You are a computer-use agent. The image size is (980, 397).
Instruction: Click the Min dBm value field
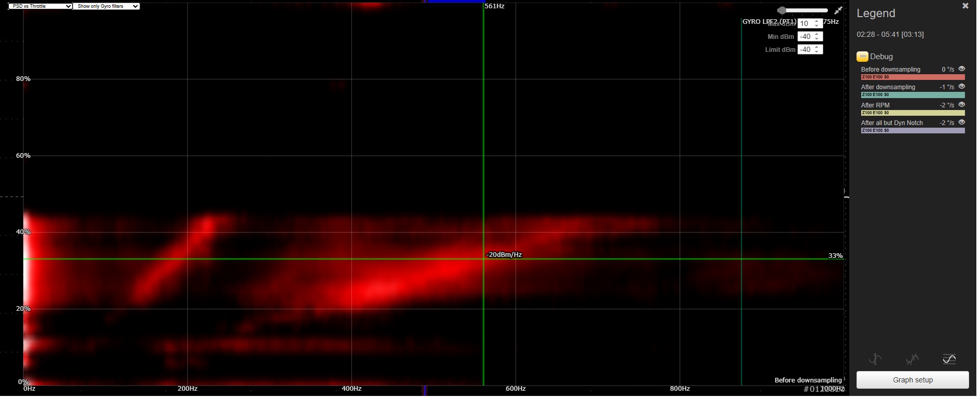806,36
